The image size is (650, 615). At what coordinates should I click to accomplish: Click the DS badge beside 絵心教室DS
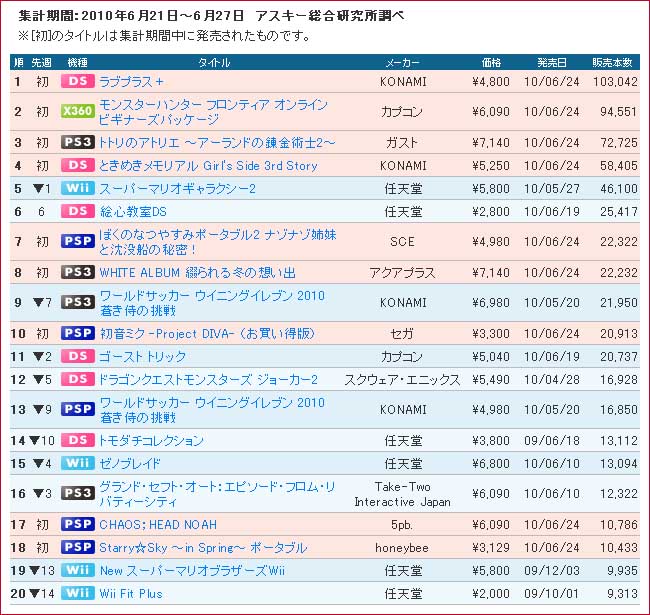click(x=78, y=211)
